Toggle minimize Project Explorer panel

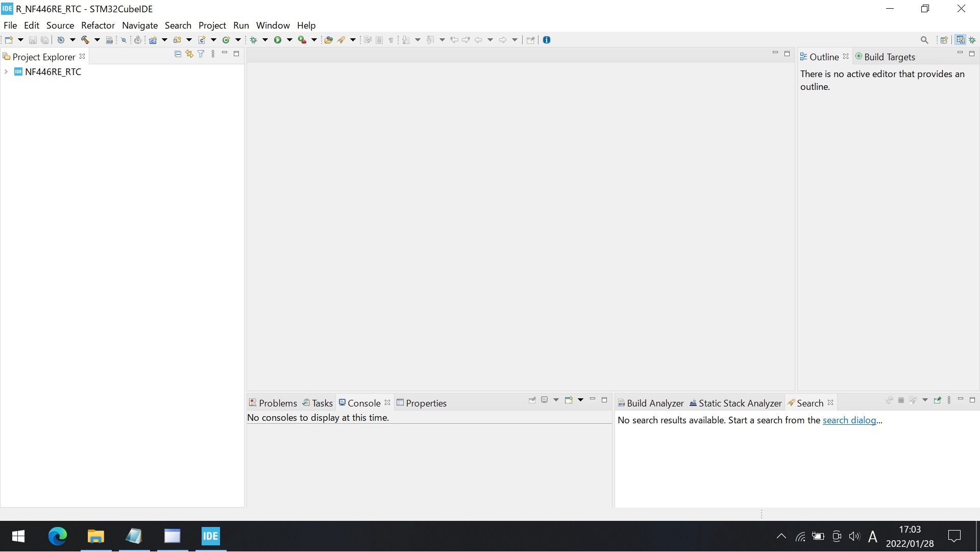[x=225, y=54]
